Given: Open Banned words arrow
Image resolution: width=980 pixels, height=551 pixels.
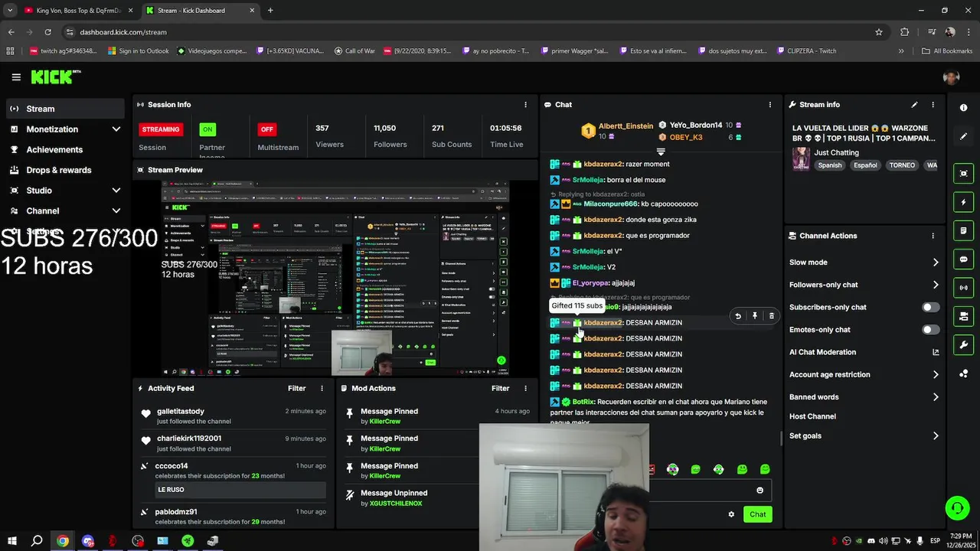Looking at the screenshot, I should point(936,397).
